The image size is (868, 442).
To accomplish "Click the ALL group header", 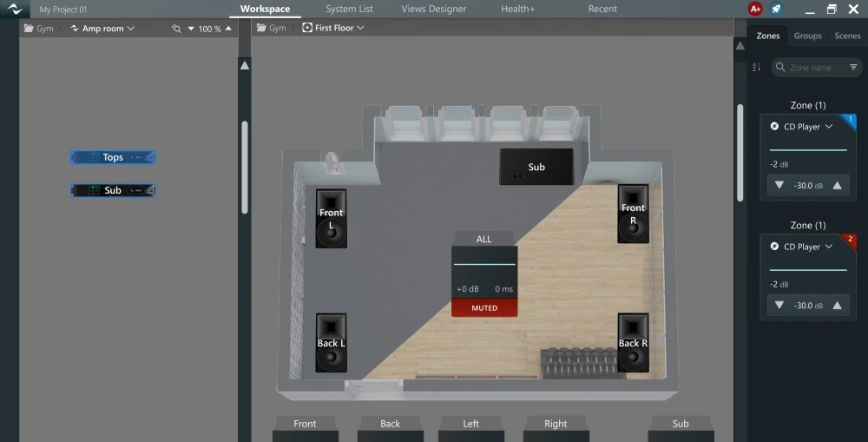I will pyautogui.click(x=483, y=239).
